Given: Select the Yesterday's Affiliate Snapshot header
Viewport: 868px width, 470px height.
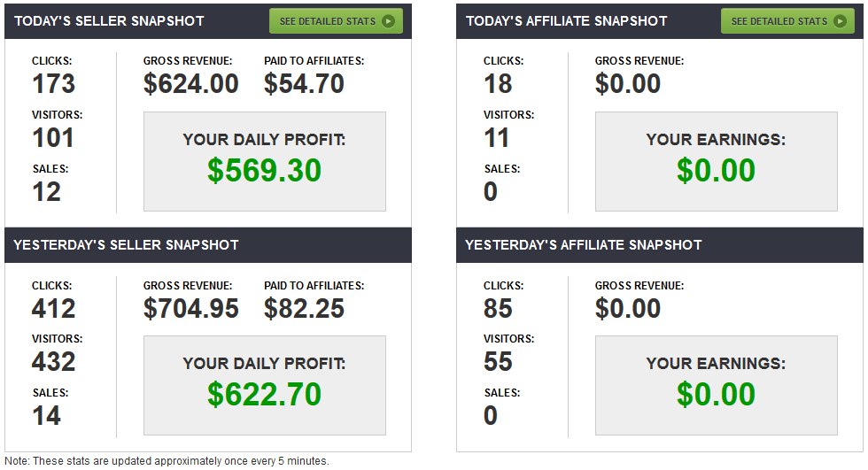Looking at the screenshot, I should tap(584, 244).
